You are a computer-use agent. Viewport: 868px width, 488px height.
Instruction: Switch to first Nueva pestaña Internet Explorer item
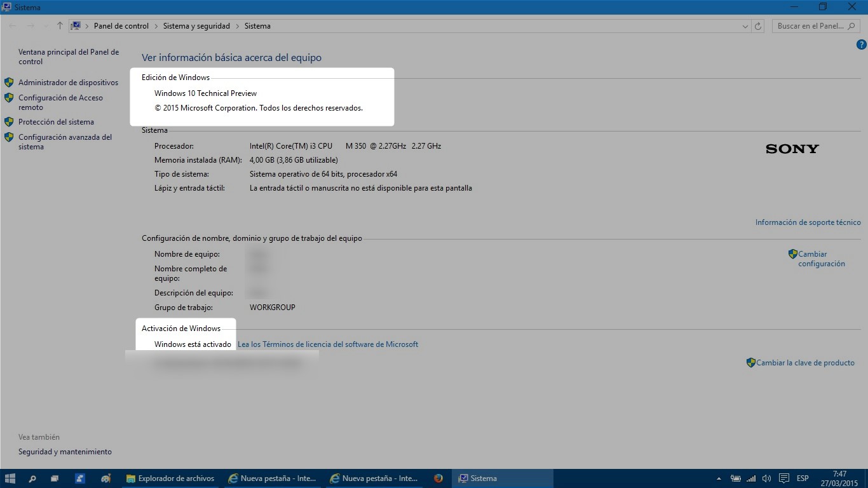(x=273, y=478)
